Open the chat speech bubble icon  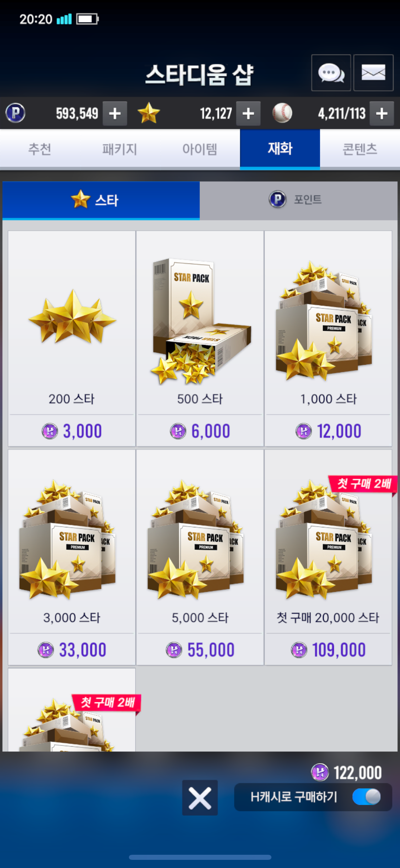click(x=331, y=73)
